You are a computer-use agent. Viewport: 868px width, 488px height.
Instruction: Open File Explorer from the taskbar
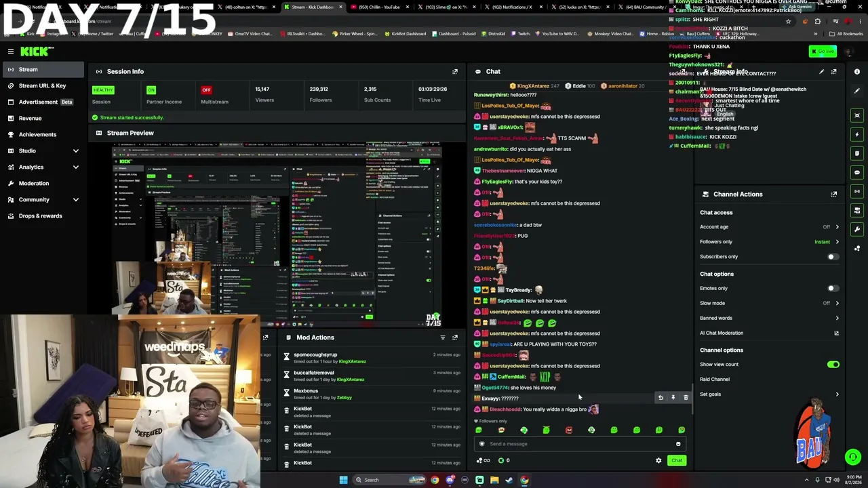click(x=494, y=480)
